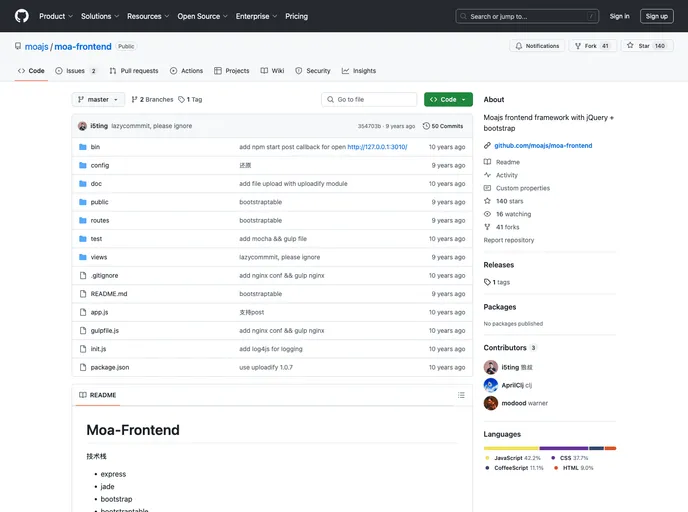Viewport: 688px width, 512px height.
Task: Open the Security tab
Action: 313,71
